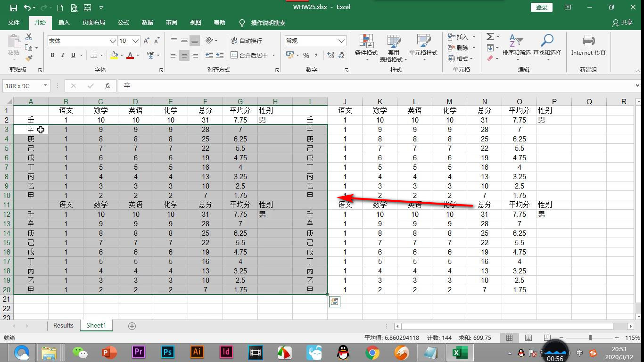Image resolution: width=644 pixels, height=362 pixels.
Task: Increase font size with the larger A icon
Action: point(147,41)
